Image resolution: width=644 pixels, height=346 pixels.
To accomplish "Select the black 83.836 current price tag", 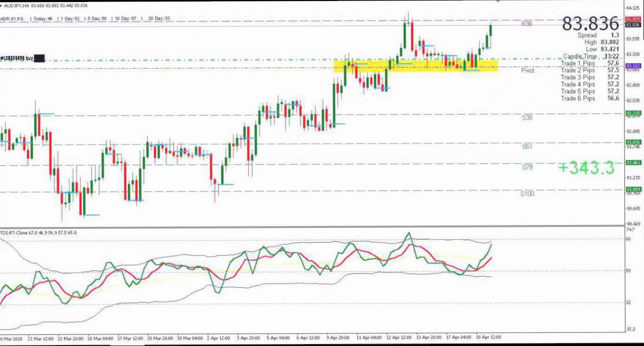I will point(633,25).
